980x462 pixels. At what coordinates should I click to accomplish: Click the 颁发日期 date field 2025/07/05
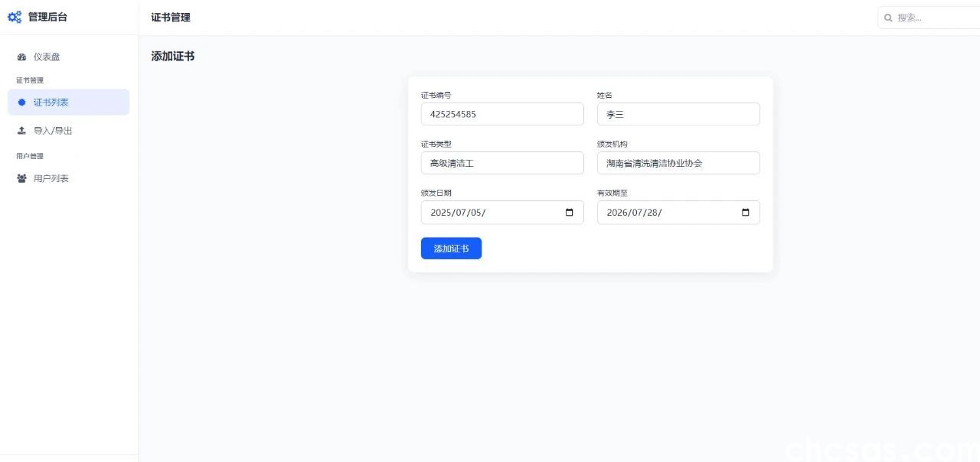[x=502, y=213]
